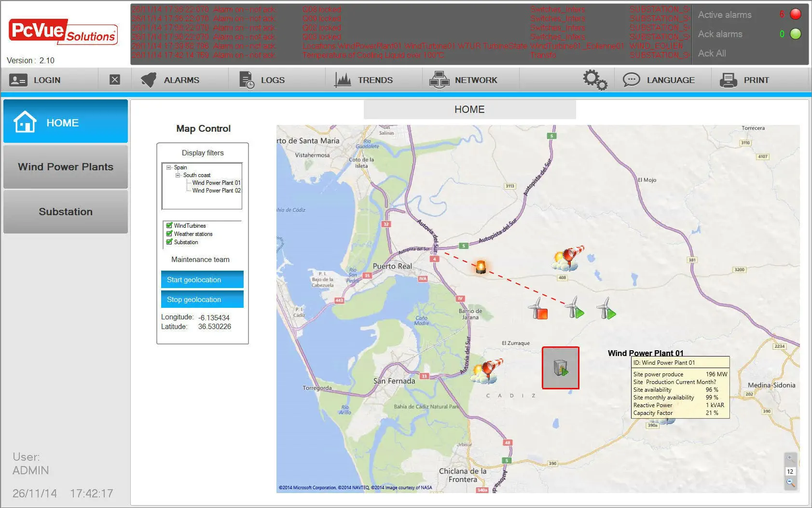Open the Logs document icon
The height and width of the screenshot is (508, 812).
247,80
